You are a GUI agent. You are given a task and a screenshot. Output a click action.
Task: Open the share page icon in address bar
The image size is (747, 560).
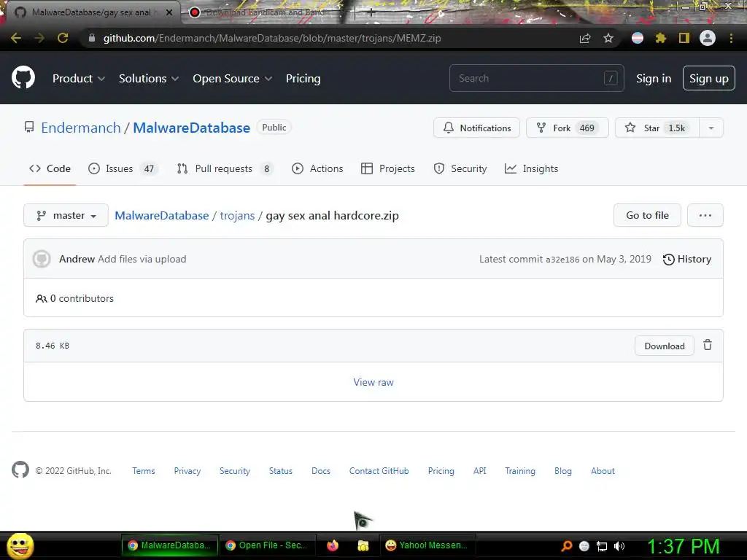[585, 38]
